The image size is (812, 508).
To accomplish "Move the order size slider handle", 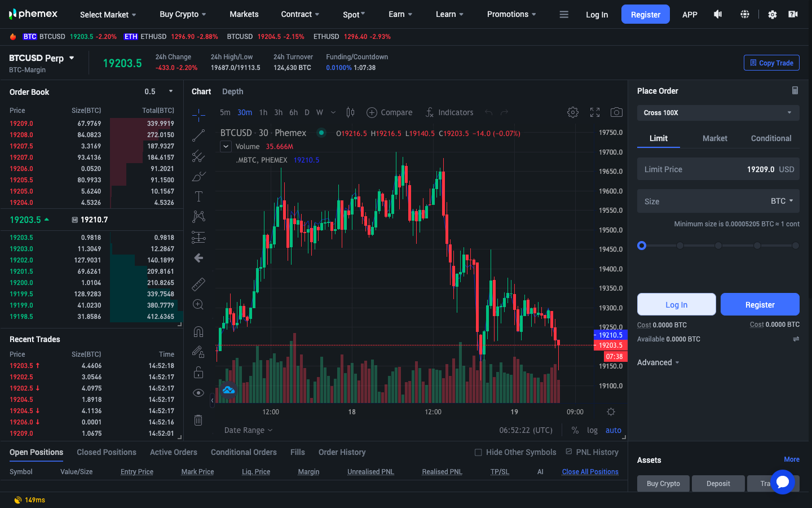I will [x=642, y=246].
